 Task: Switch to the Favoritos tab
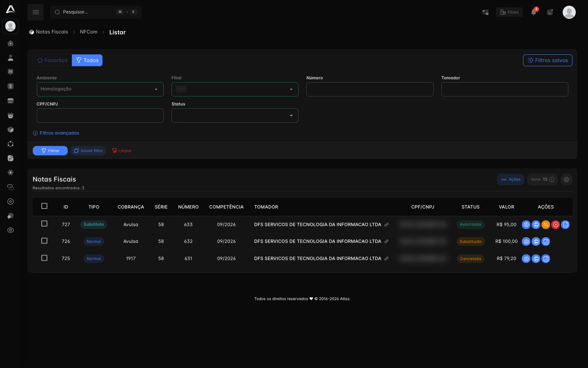click(52, 60)
